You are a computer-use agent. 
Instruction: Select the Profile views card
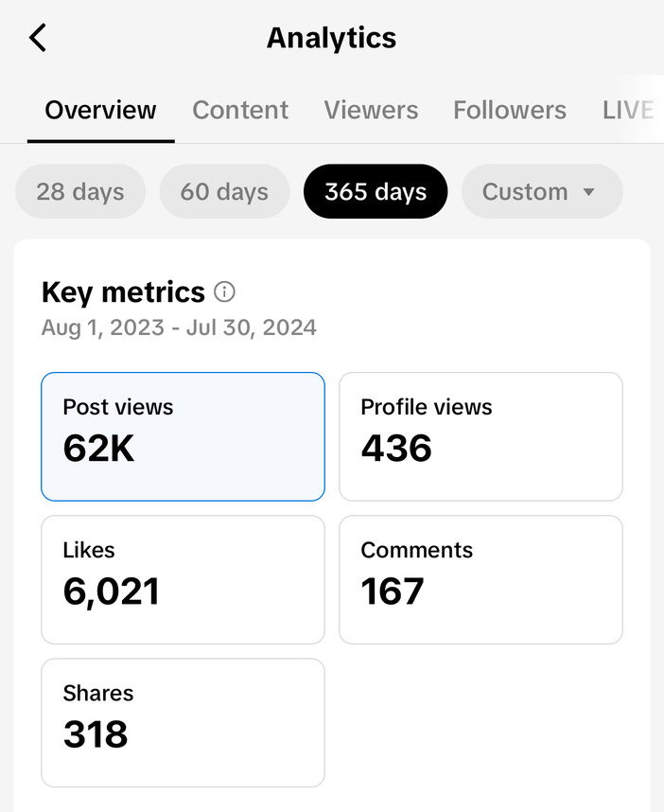tap(481, 436)
